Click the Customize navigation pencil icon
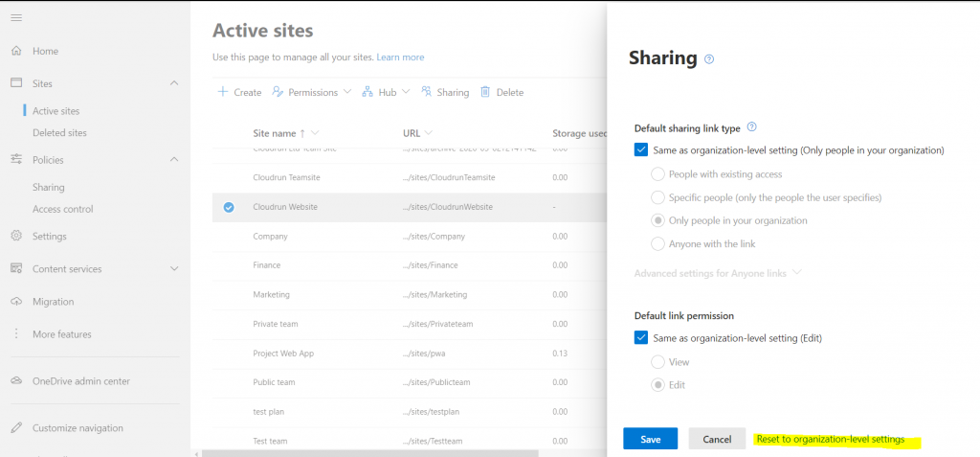 pos(16,428)
